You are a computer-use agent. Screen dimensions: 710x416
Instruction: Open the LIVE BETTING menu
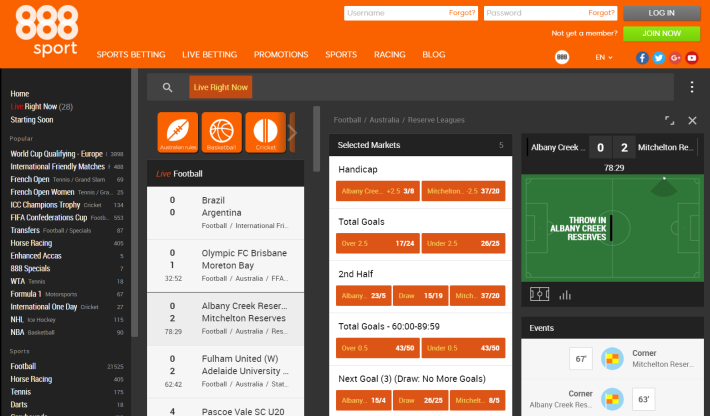tap(210, 55)
